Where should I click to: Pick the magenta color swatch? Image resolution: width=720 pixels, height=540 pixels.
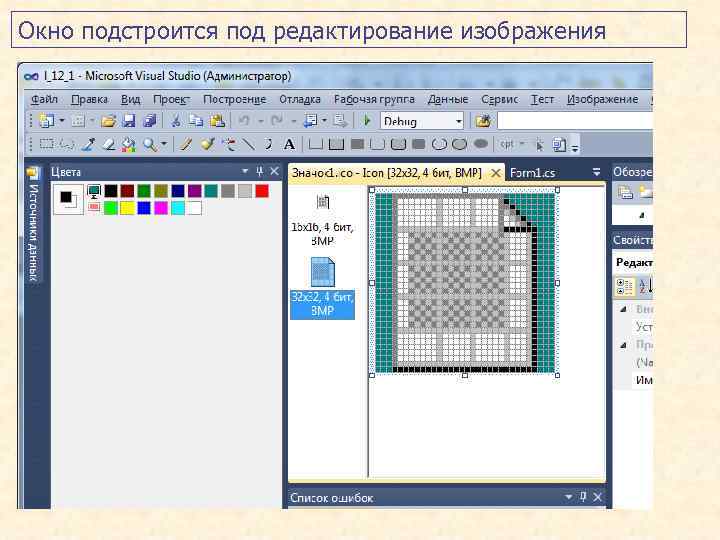[161, 208]
